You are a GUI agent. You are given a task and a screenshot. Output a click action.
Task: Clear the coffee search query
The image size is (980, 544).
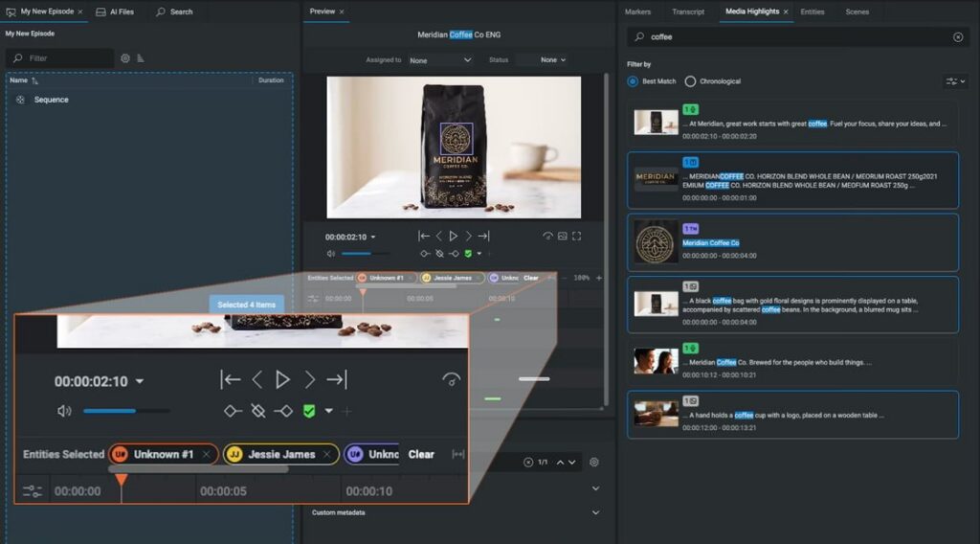coord(957,37)
